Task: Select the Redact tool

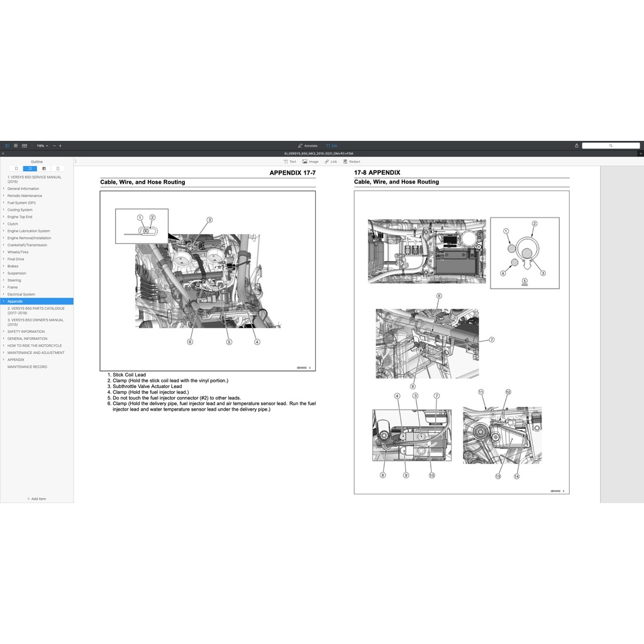Action: [x=352, y=162]
